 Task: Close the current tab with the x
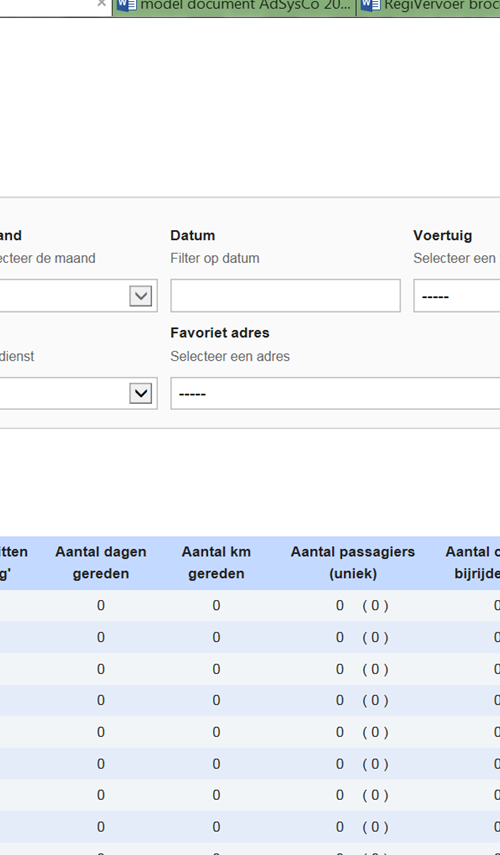101,3
